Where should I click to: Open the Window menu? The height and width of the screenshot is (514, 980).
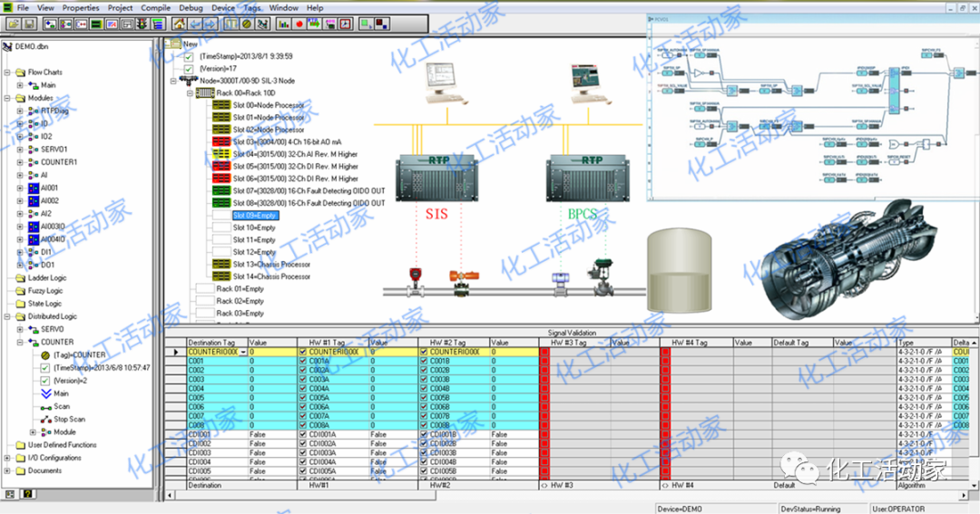[284, 7]
